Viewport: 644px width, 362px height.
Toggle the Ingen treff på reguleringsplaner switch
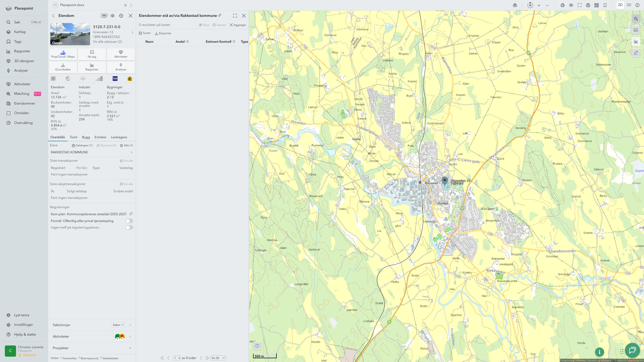[129, 228]
